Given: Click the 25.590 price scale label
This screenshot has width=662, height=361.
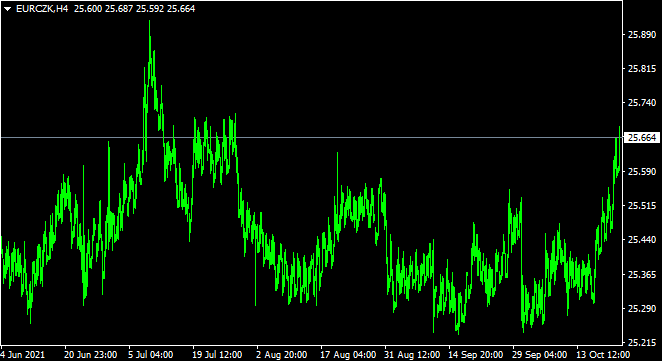Looking at the screenshot, I should (x=642, y=172).
